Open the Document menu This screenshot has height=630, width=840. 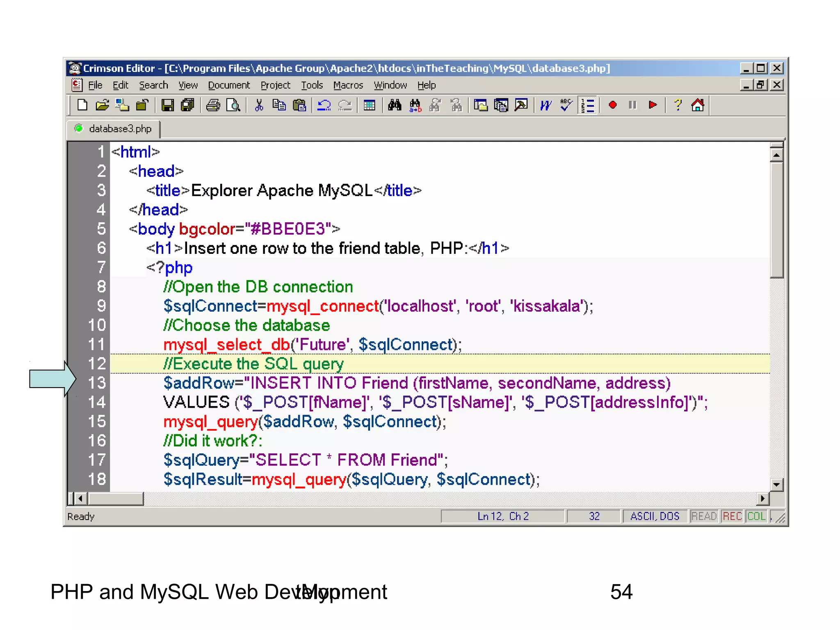click(x=229, y=85)
